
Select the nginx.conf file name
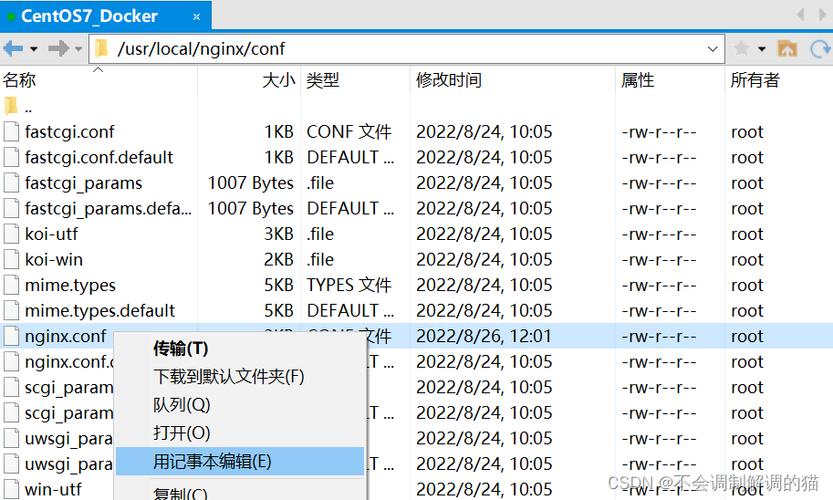coord(65,336)
